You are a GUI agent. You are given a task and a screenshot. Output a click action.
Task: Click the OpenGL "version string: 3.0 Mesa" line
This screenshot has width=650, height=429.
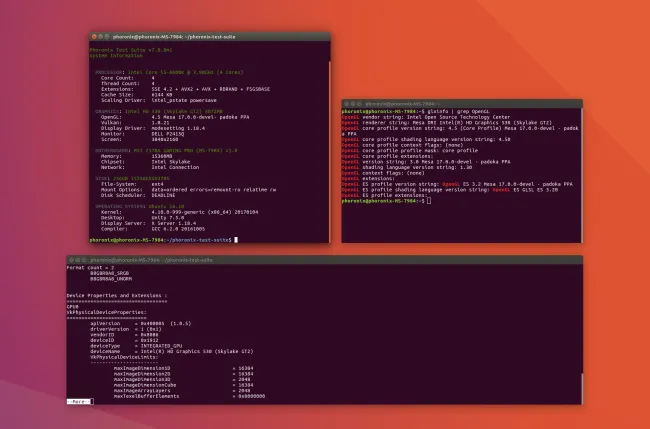[x=426, y=162]
